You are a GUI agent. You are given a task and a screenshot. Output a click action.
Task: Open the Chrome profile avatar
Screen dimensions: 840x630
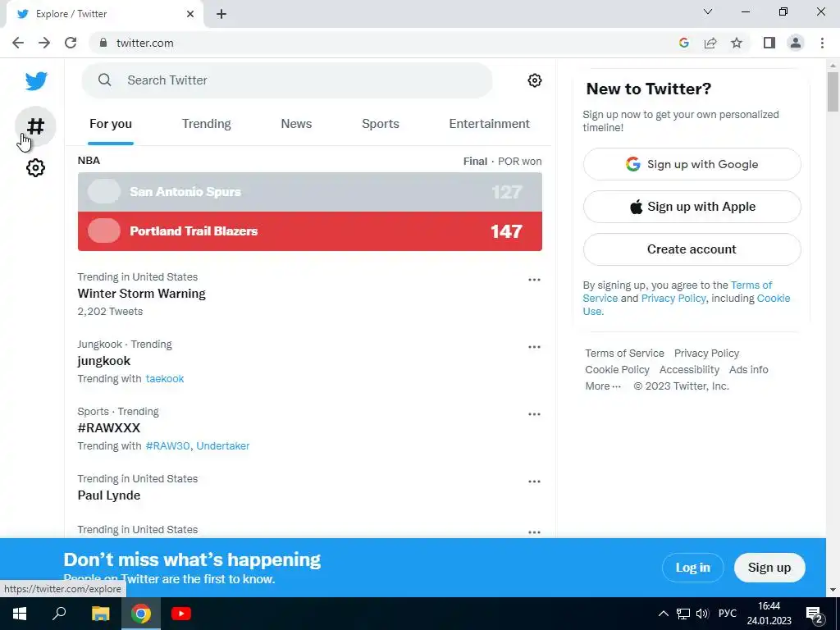coord(796,43)
